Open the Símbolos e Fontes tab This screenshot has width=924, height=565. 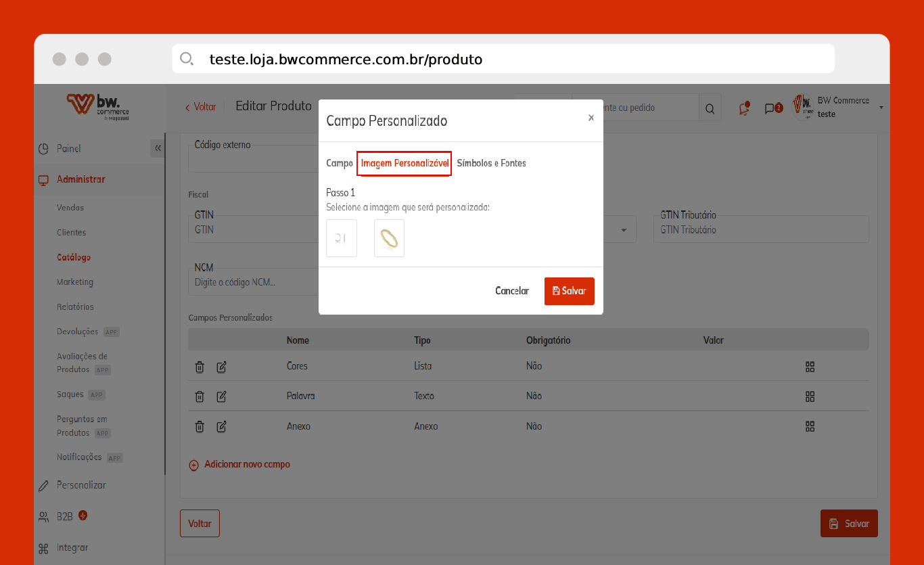tap(491, 163)
